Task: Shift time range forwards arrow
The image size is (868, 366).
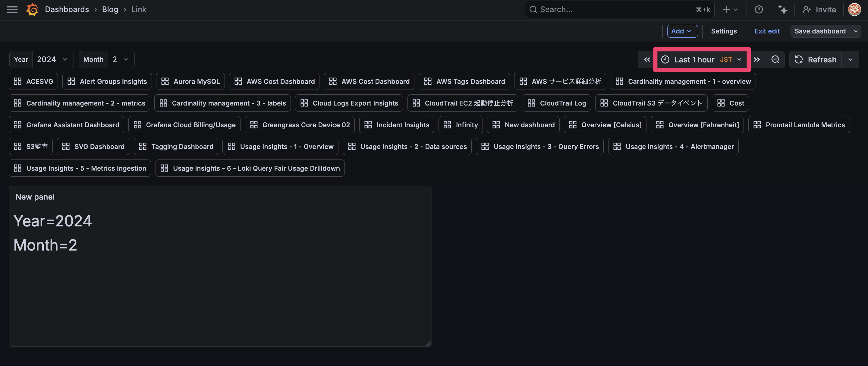Action: (757, 60)
